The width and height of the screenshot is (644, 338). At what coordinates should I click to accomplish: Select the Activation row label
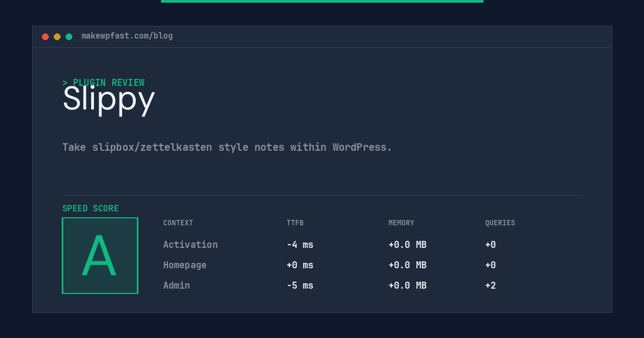191,245
